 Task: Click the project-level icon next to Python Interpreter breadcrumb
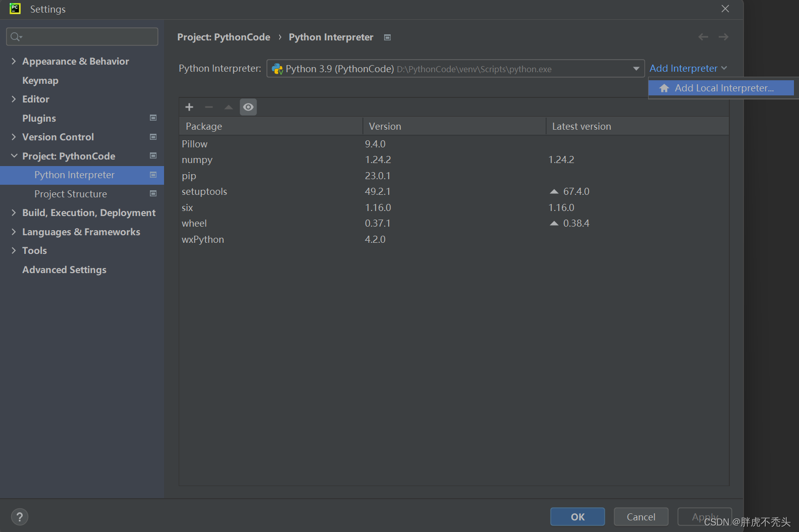pos(387,37)
